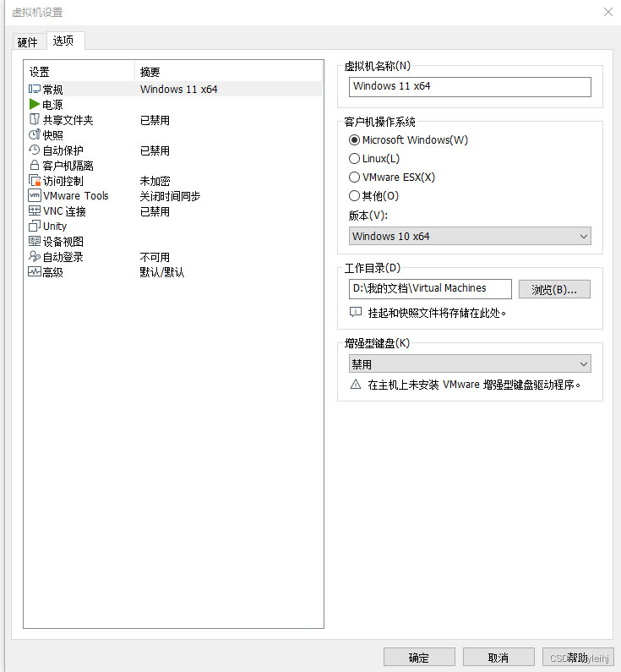Click the VMware Tools vm icon
This screenshot has width=621, height=672.
point(35,195)
